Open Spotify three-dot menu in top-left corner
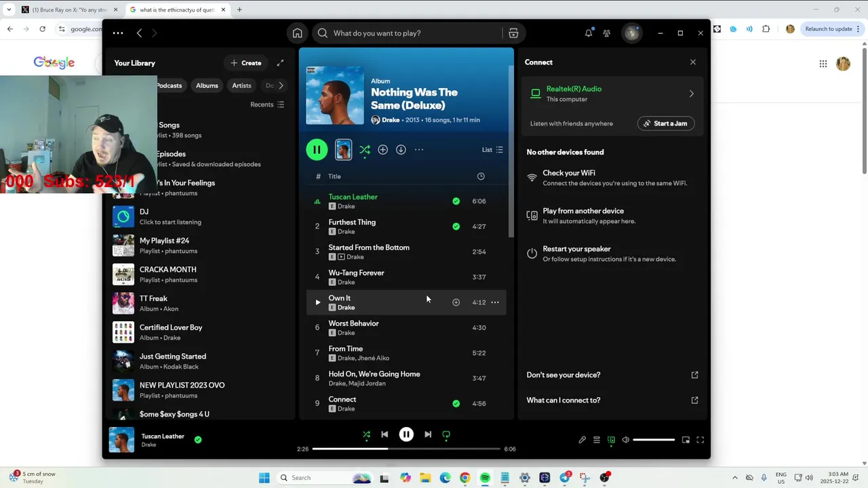This screenshot has height=488, width=868. (118, 33)
